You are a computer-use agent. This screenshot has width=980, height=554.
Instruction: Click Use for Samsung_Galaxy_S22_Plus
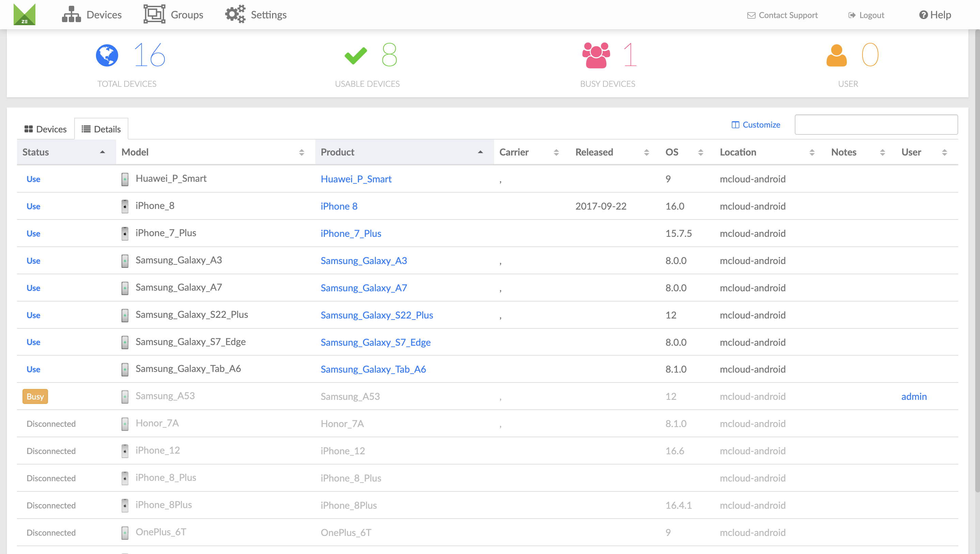point(33,315)
